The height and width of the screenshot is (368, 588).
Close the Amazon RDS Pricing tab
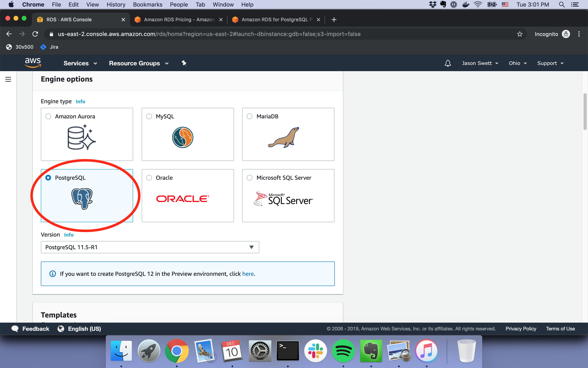[221, 19]
